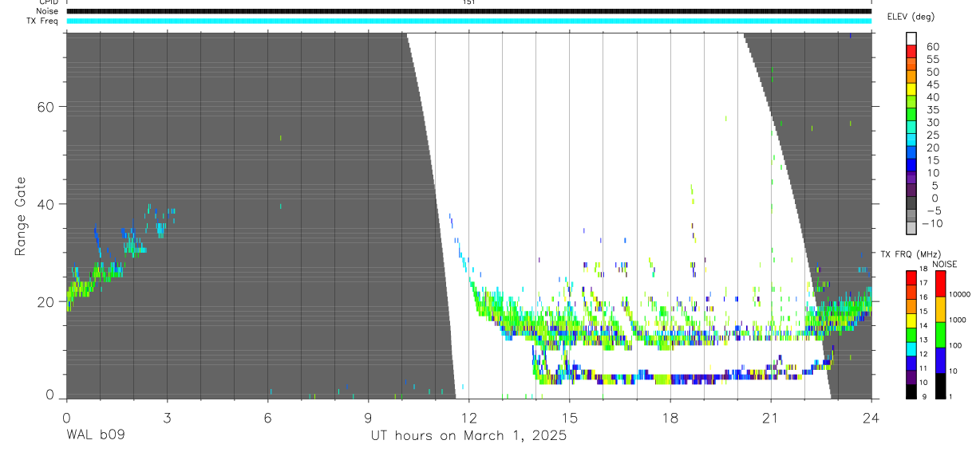The height and width of the screenshot is (452, 980).
Task: Click TX FRQ legend value 14
Action: pyautogui.click(x=923, y=325)
